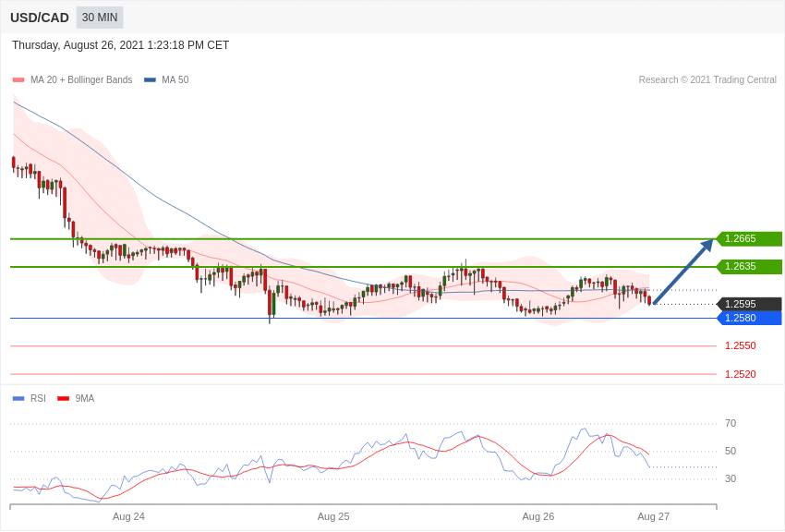Click the MA 50 legend label

pos(175,80)
